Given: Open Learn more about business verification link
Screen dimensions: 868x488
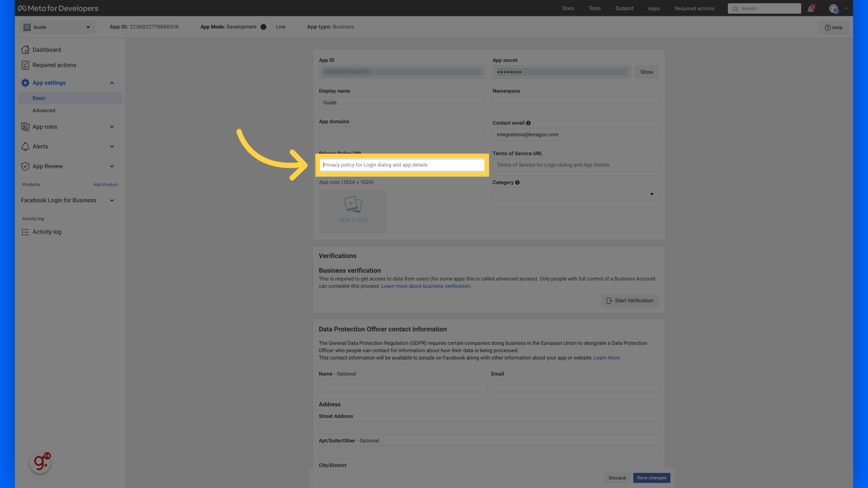Looking at the screenshot, I should click(x=426, y=286).
